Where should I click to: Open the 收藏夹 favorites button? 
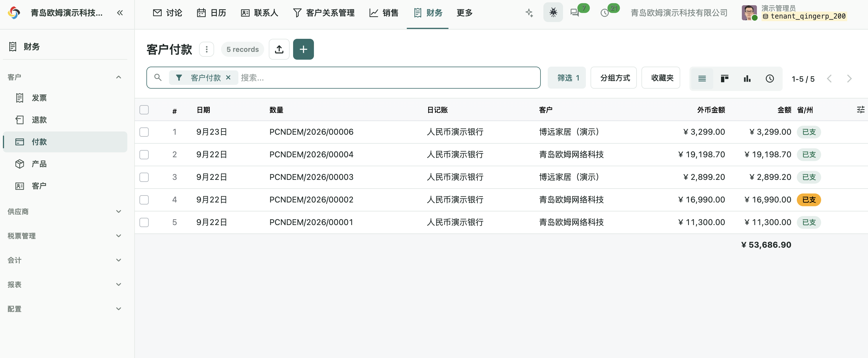pyautogui.click(x=661, y=78)
